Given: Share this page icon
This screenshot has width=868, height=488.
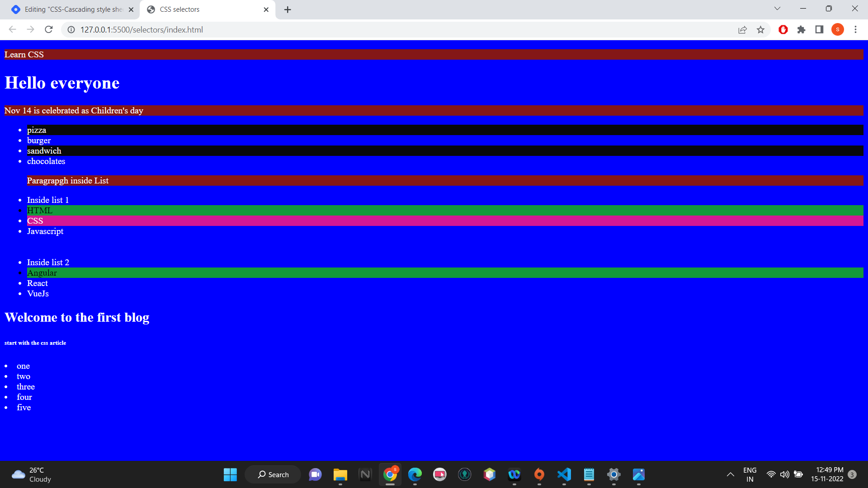Looking at the screenshot, I should click(x=742, y=29).
